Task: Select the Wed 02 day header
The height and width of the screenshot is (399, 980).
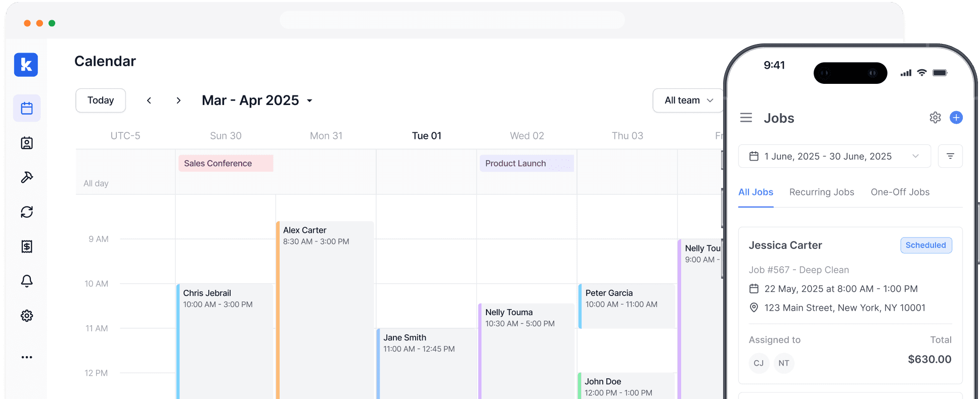Action: coord(527,136)
